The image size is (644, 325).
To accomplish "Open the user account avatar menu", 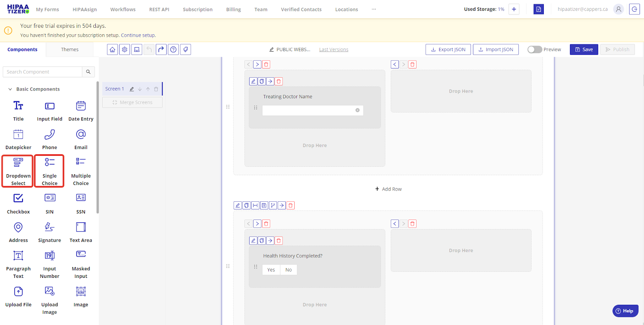I will pyautogui.click(x=618, y=9).
